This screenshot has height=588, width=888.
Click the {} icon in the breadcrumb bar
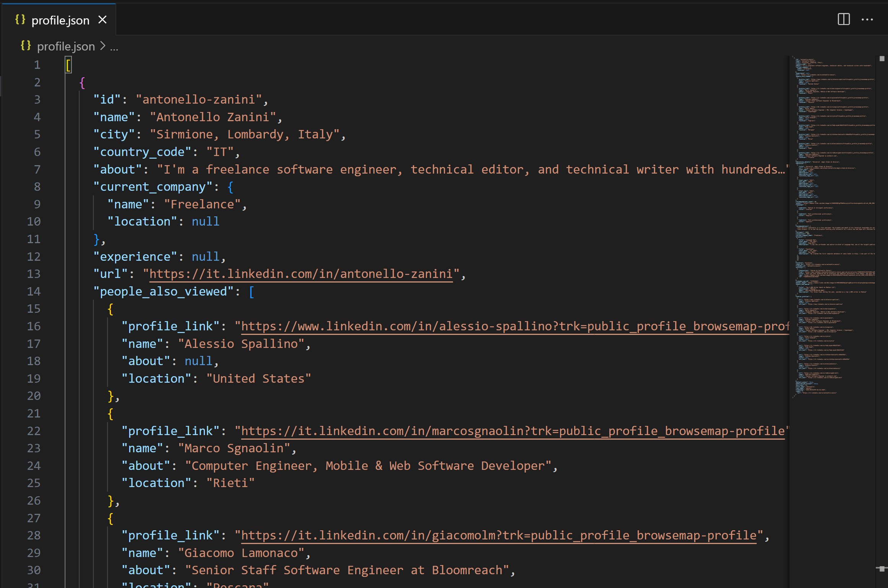tap(26, 45)
